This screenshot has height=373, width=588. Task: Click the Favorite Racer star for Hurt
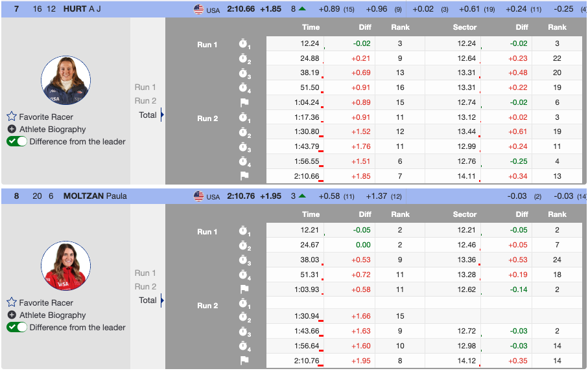tap(12, 117)
